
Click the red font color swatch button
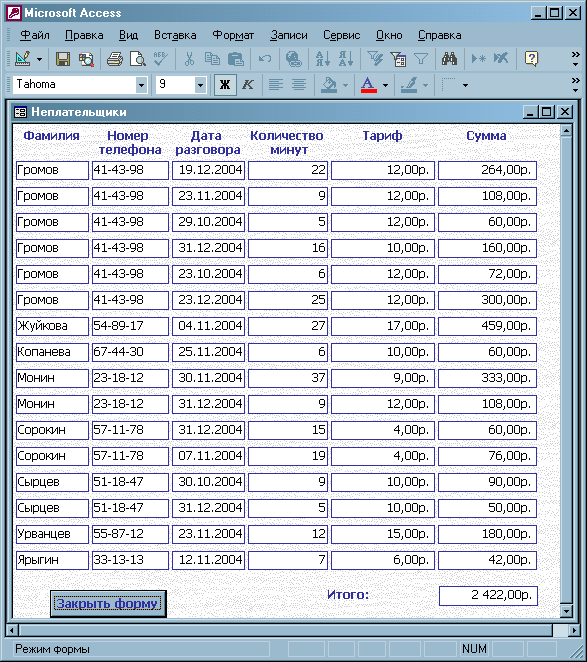[368, 85]
